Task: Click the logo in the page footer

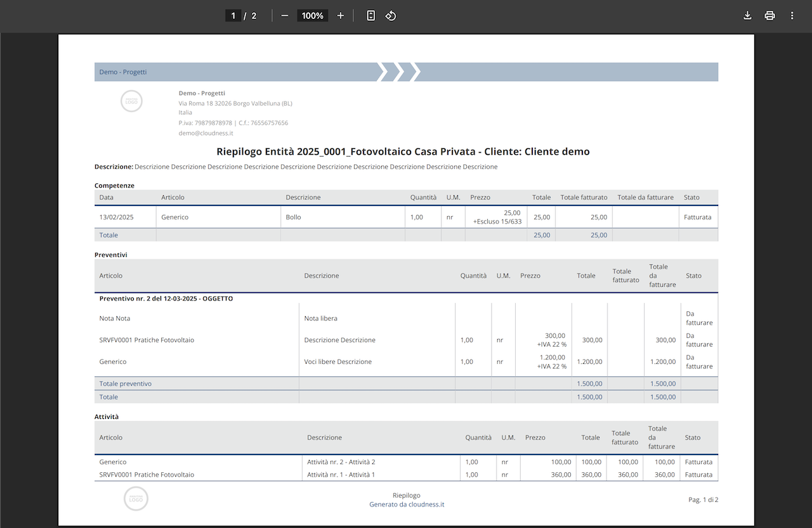Action: (136, 499)
